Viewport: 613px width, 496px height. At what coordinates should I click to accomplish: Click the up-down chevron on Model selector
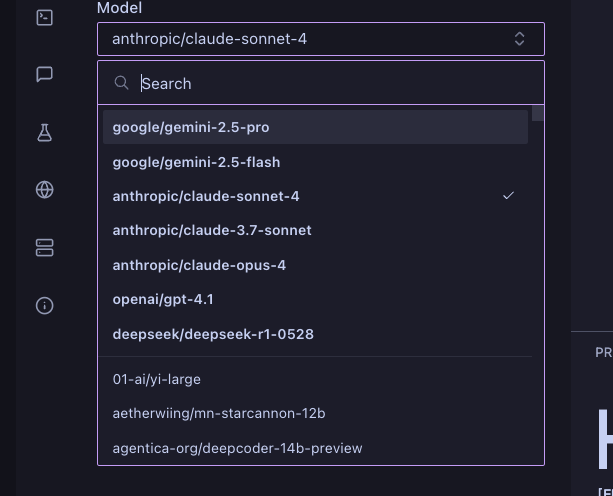pyautogui.click(x=520, y=39)
